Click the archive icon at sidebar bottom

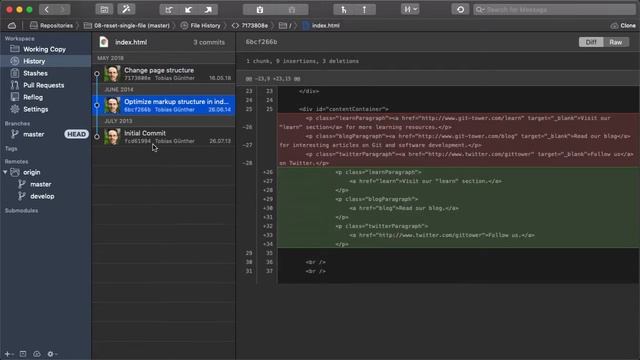[23, 354]
